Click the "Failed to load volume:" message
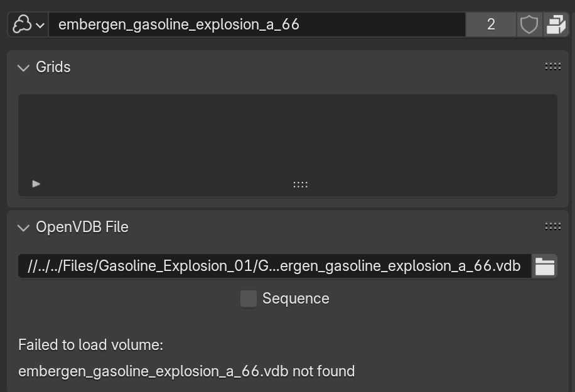The image size is (575, 392). tap(91, 345)
